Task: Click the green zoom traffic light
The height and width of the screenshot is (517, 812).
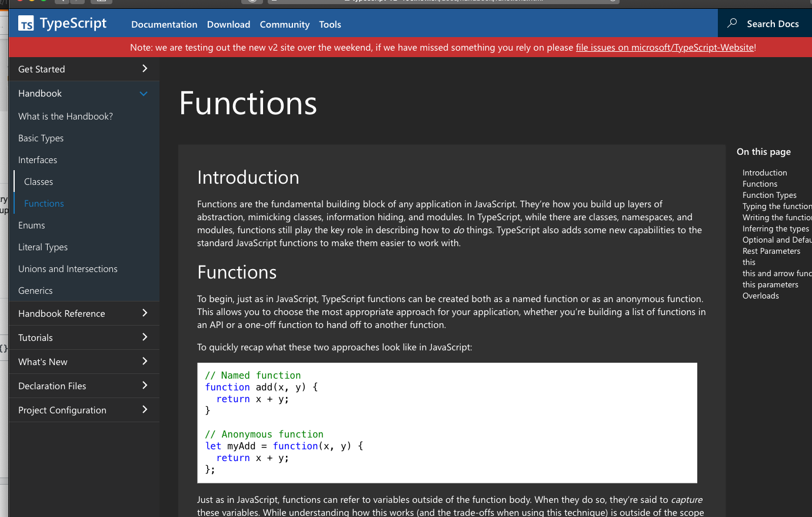Action: pos(43,2)
